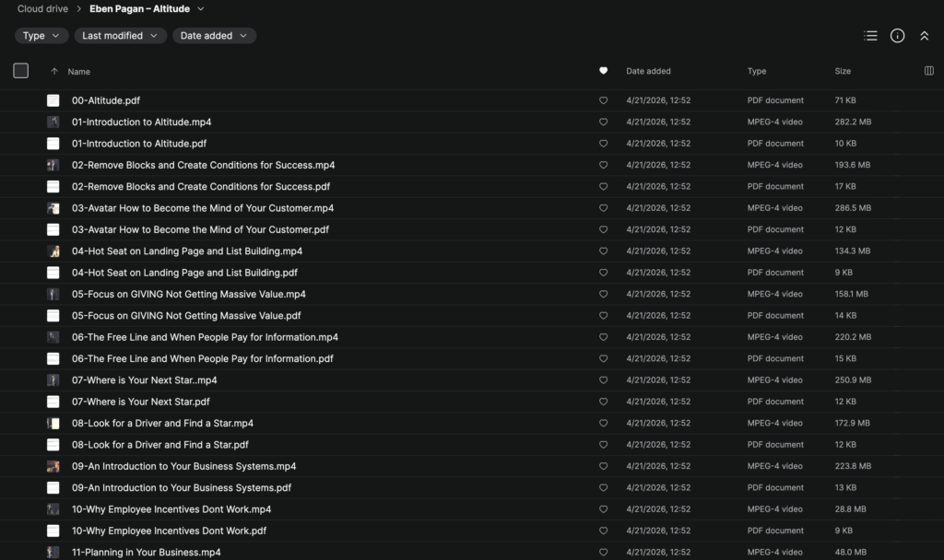Open the Last modified filter dropdown
Screen dimensions: 944x560
[120, 36]
